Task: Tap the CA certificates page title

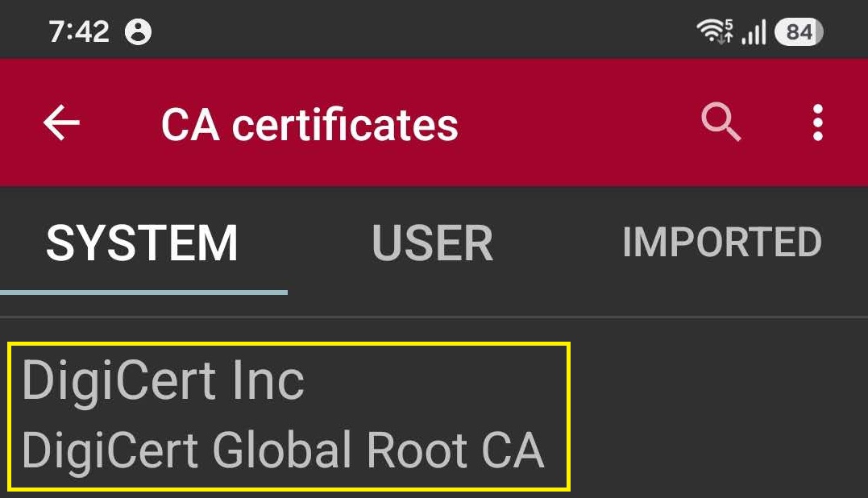Action: tap(309, 124)
